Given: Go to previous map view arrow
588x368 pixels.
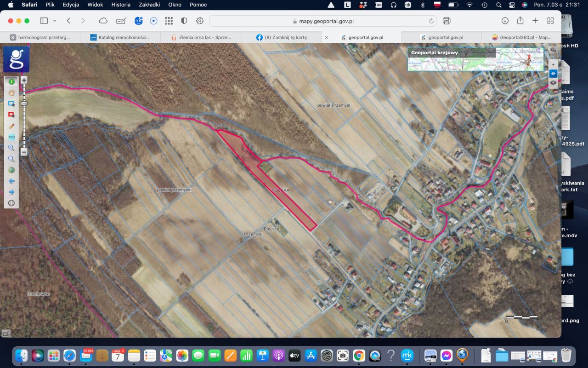Looking at the screenshot, I should pyautogui.click(x=11, y=181).
